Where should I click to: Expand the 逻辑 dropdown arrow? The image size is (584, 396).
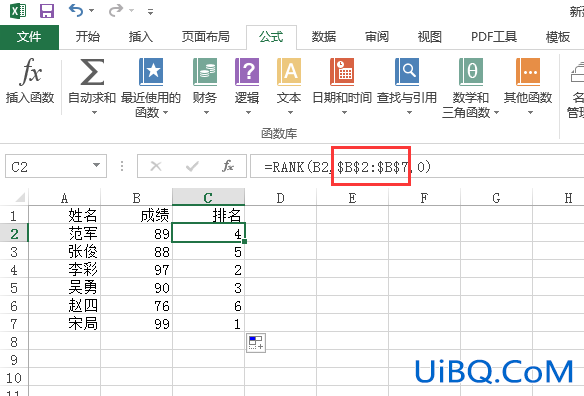coord(248,112)
